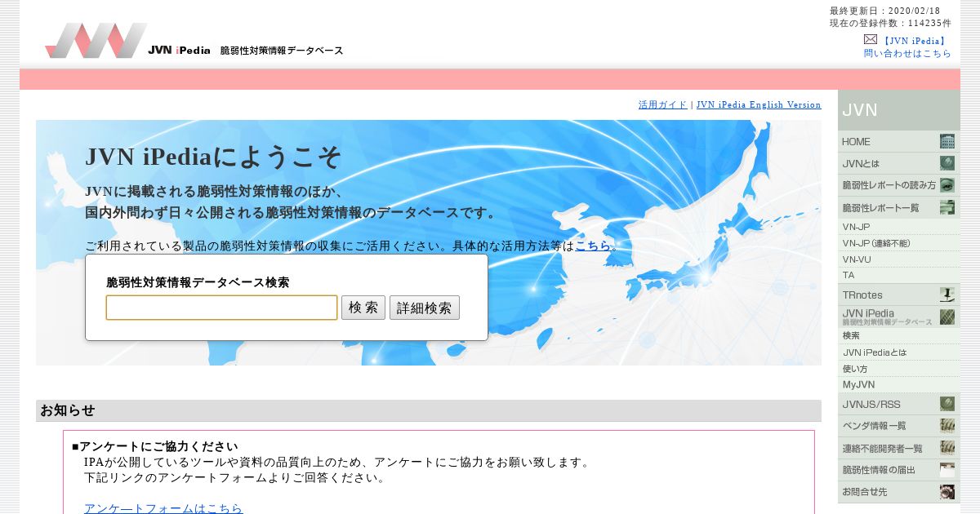This screenshot has height=514, width=980.
Task: Select VN-VU in the sidebar
Action: coord(898,259)
